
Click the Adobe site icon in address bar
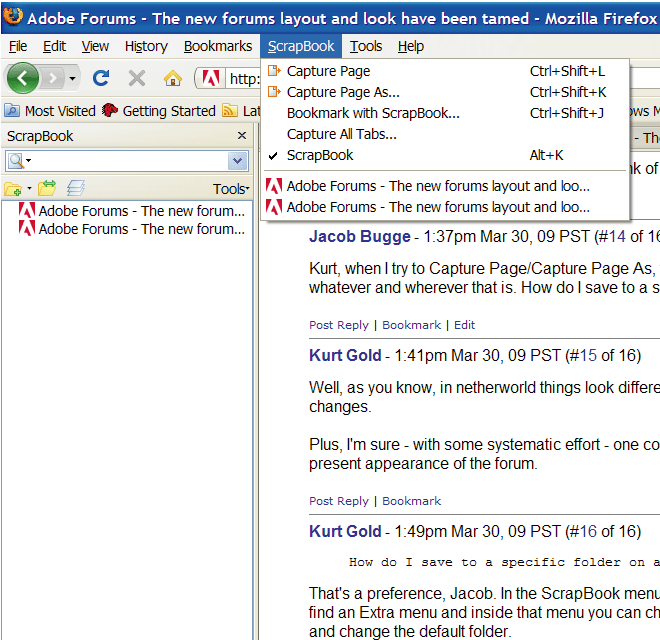pos(211,78)
